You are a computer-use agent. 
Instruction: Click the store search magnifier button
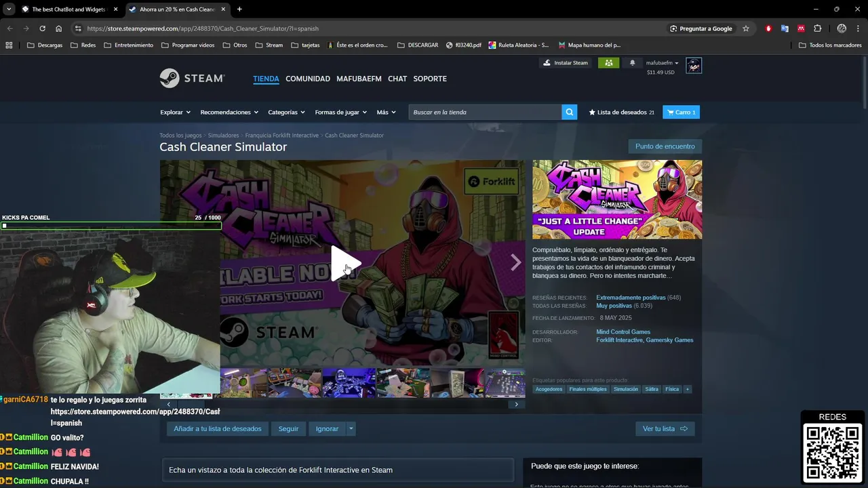pos(570,113)
